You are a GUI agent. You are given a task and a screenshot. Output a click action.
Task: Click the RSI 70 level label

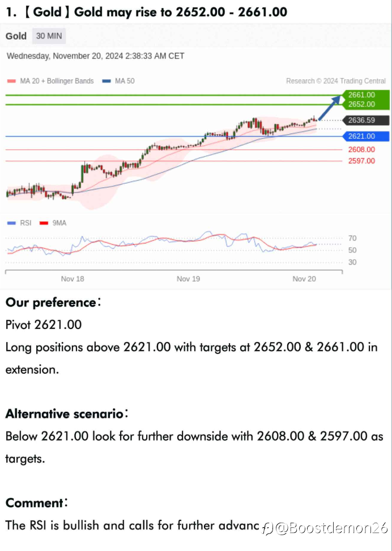[352, 238]
